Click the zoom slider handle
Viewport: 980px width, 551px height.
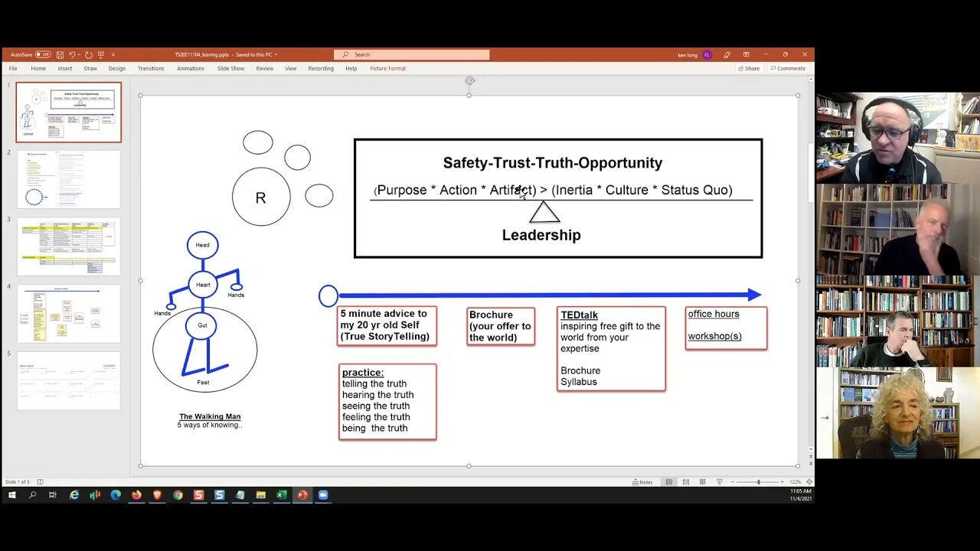click(759, 481)
